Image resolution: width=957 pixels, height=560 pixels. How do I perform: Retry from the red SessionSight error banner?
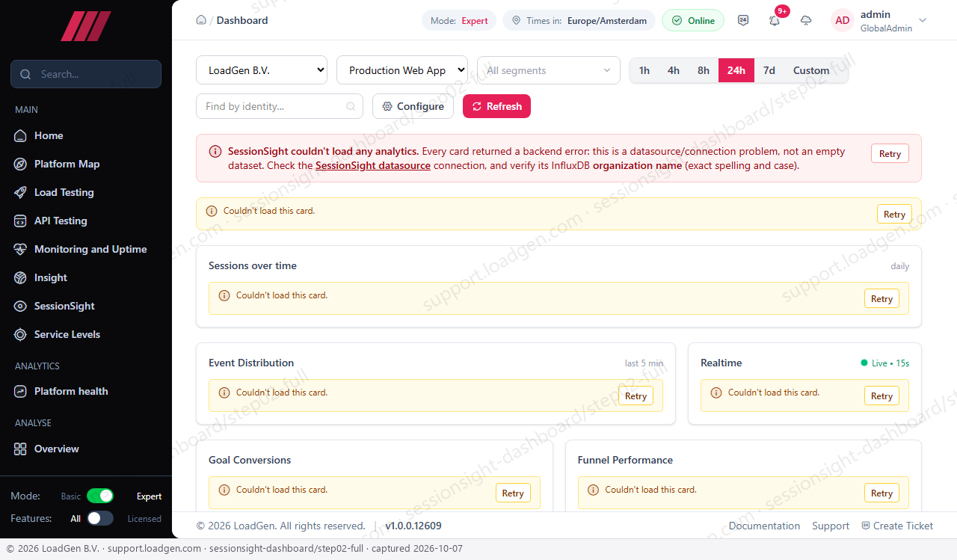890,153
